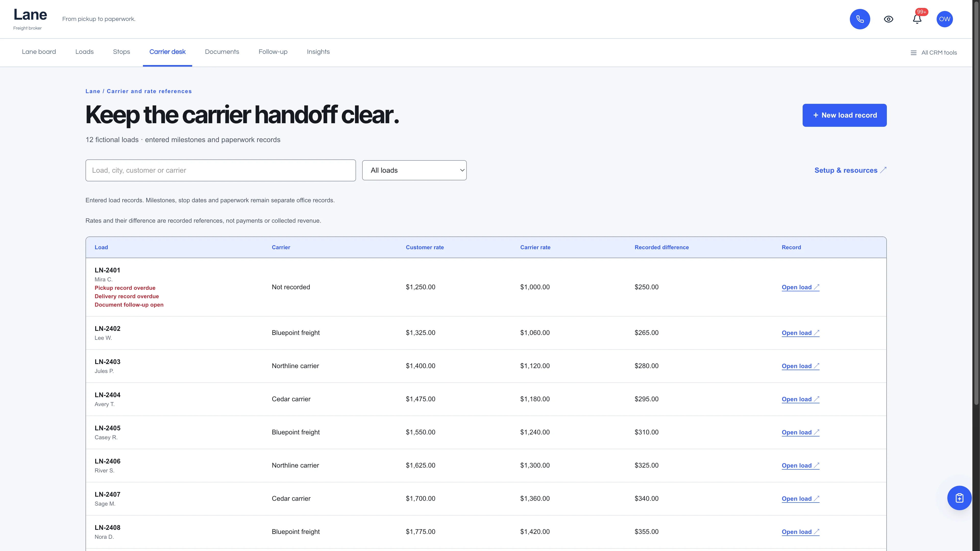Click the blue phone call icon
This screenshot has height=551, width=980.
pos(860,19)
